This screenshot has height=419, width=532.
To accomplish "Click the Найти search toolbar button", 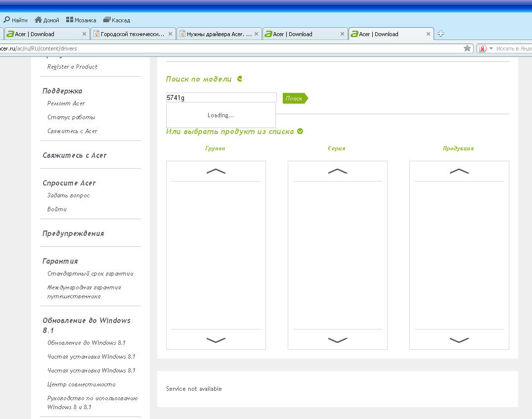I will click(x=16, y=20).
